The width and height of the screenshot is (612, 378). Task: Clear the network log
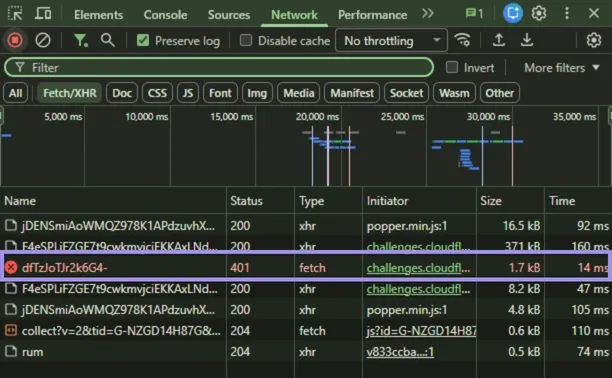[43, 40]
